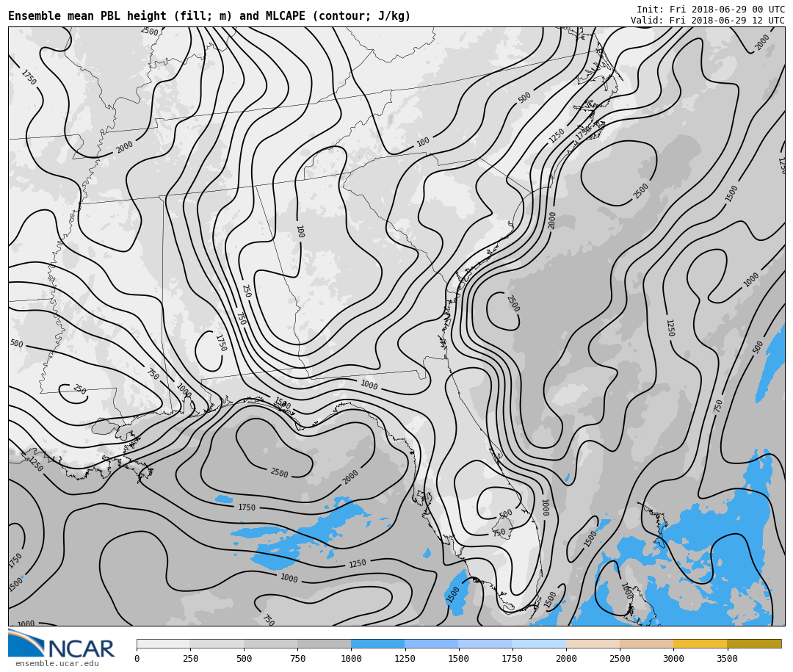Click the colorbar tick label '2000'

pos(566,658)
